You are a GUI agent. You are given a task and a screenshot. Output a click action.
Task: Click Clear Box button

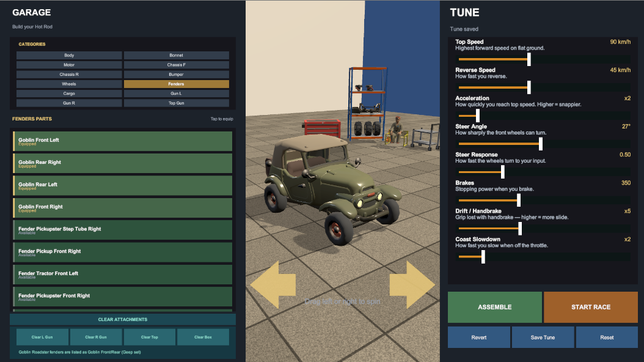pos(203,337)
